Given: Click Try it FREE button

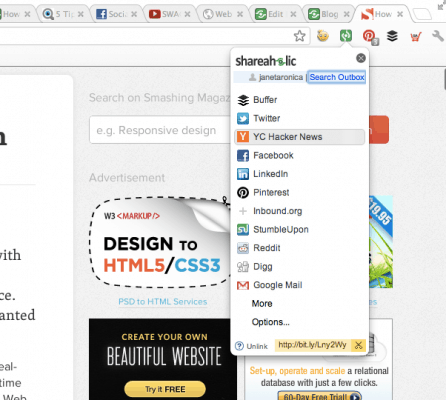Looking at the screenshot, I should point(165,389).
